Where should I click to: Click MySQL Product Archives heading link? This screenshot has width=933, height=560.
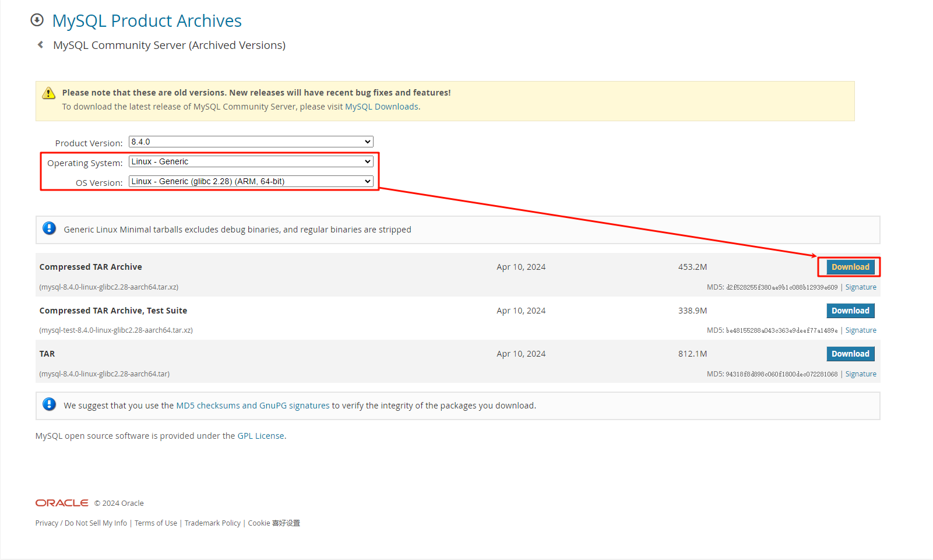click(x=147, y=21)
